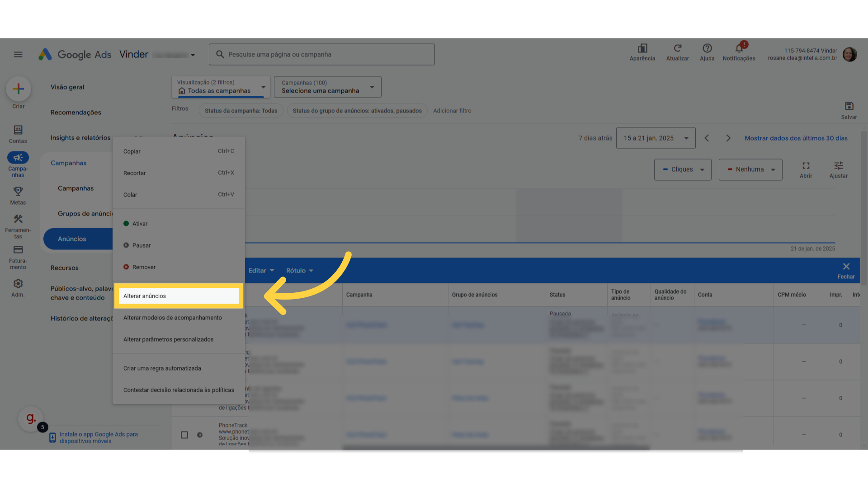The height and width of the screenshot is (488, 868).
Task: Choose Criar uma regra automatizada
Action: pyautogui.click(x=179, y=368)
